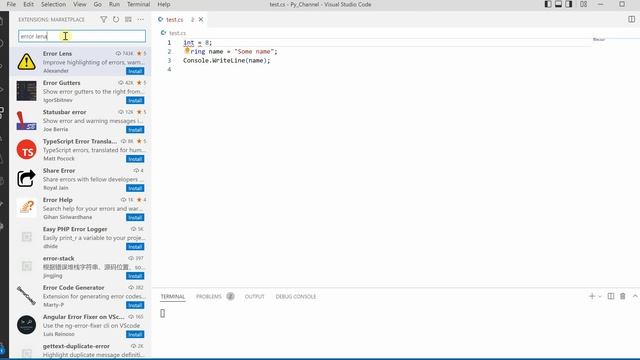640x360 pixels.
Task: Open the Go menu
Action: 98,4
